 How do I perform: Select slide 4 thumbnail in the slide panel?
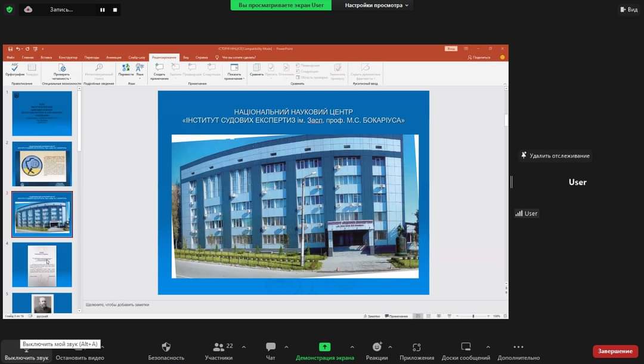click(x=42, y=264)
